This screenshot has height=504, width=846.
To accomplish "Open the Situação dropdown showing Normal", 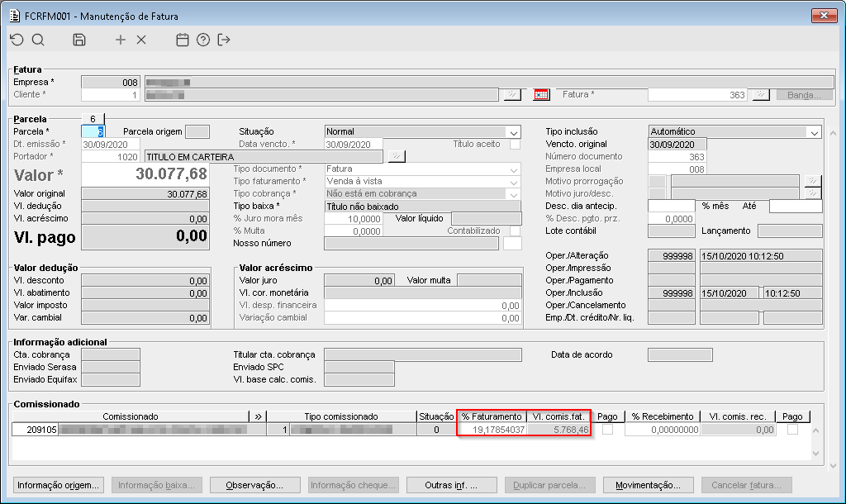I will pos(513,132).
